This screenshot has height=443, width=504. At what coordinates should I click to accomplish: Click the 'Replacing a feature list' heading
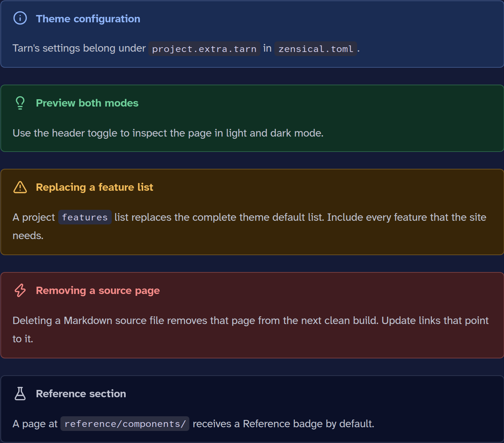click(x=94, y=187)
